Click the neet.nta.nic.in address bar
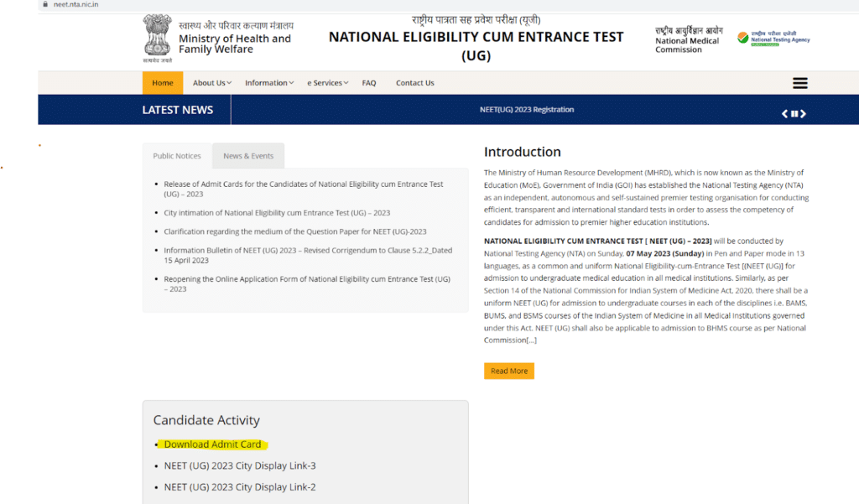The height and width of the screenshot is (504, 859). click(x=75, y=4)
